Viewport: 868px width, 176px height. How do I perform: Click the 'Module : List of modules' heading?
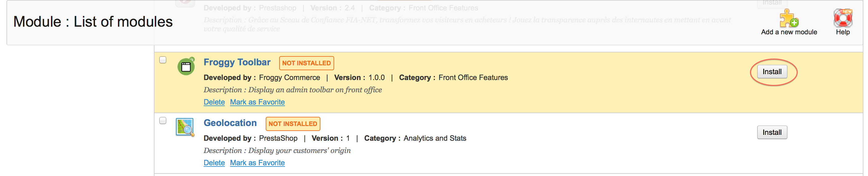point(93,22)
